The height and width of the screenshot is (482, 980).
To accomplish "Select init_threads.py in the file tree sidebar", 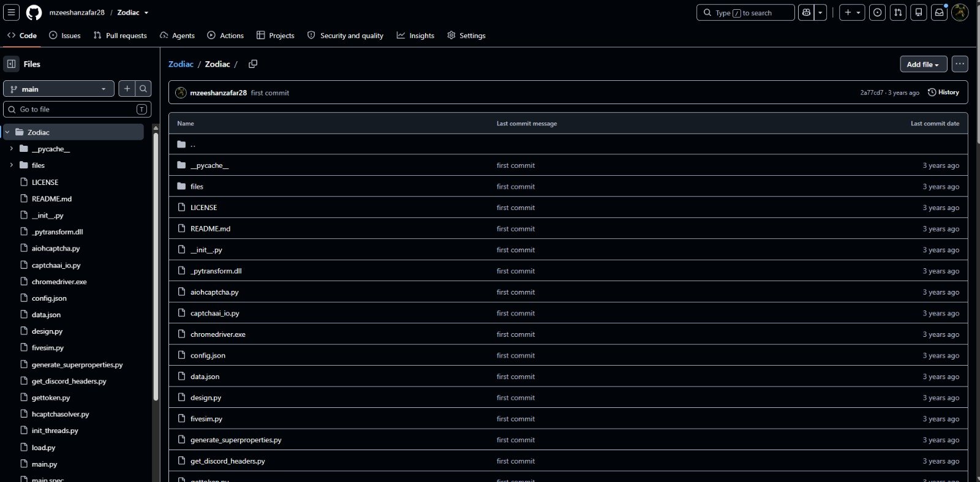I will 55,431.
